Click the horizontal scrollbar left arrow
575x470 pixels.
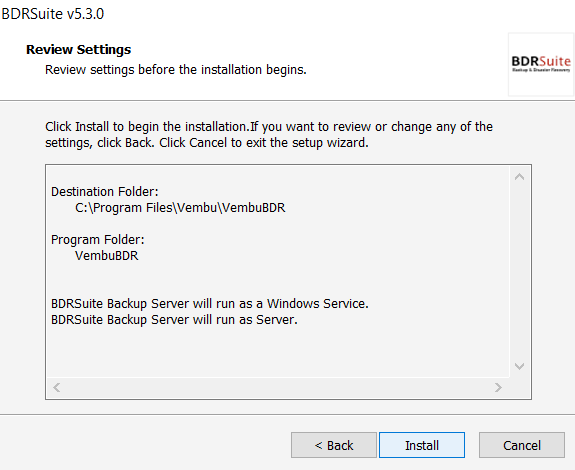point(56,387)
